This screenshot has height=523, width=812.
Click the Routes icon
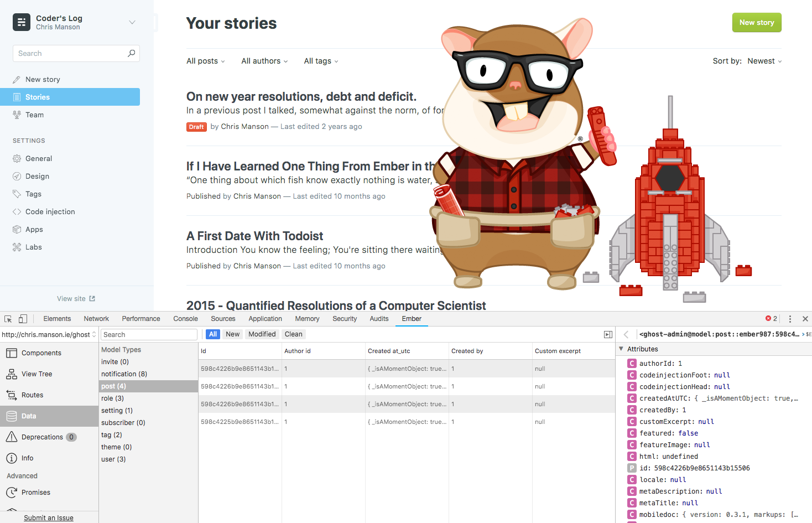coord(12,395)
